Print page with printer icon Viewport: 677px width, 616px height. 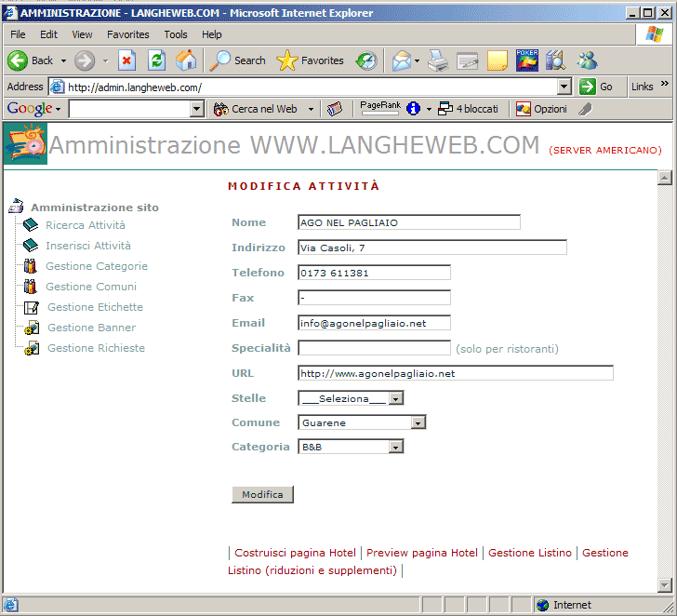point(438,60)
